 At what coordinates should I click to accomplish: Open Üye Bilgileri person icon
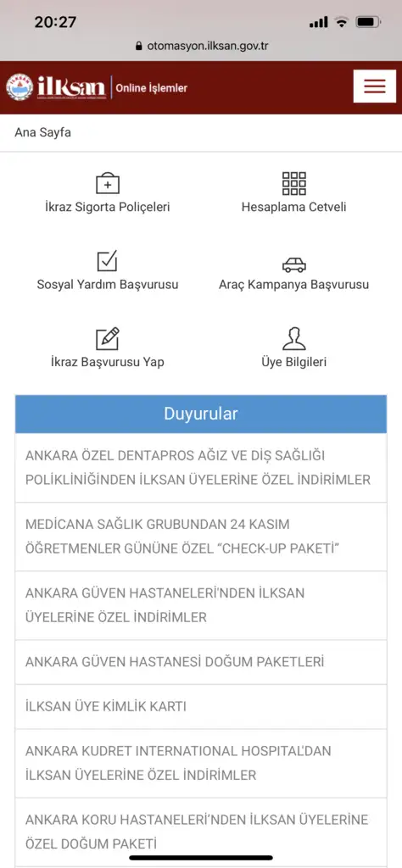(x=294, y=338)
